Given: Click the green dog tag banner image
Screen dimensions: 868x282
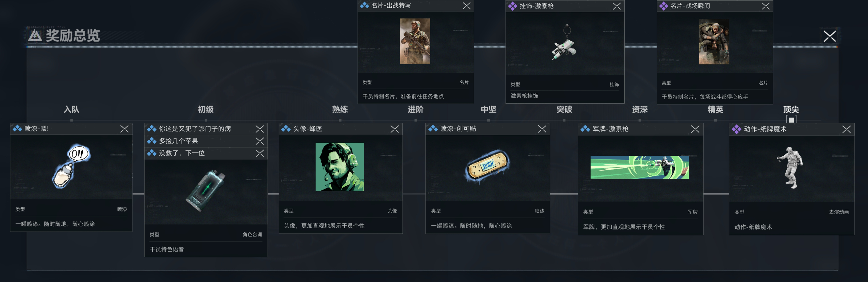Looking at the screenshot, I should tap(639, 167).
